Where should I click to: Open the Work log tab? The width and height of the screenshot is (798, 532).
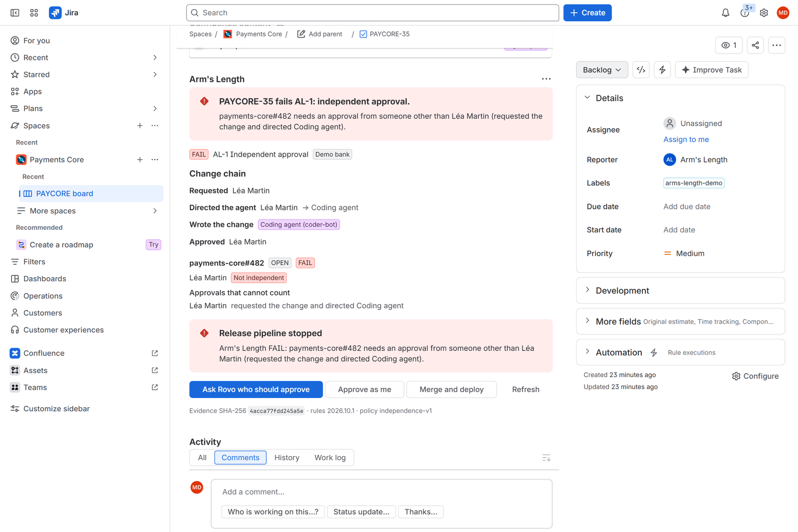pyautogui.click(x=330, y=458)
